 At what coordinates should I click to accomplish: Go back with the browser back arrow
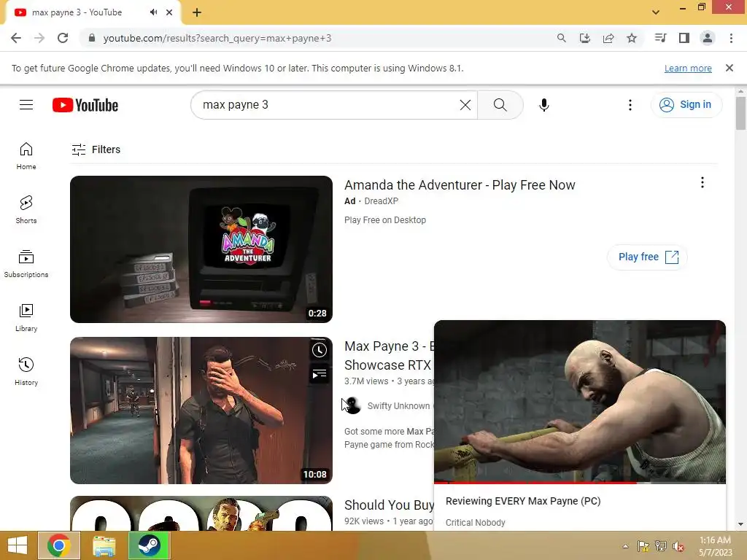[x=16, y=38]
